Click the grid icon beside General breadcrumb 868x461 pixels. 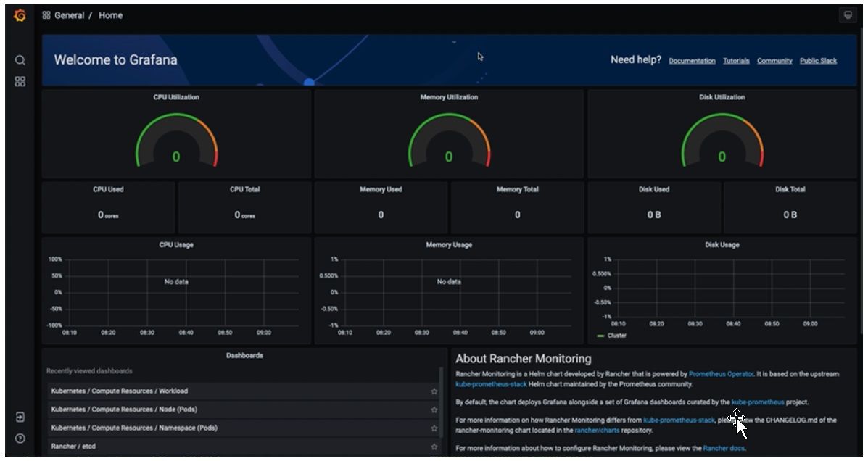pyautogui.click(x=46, y=15)
